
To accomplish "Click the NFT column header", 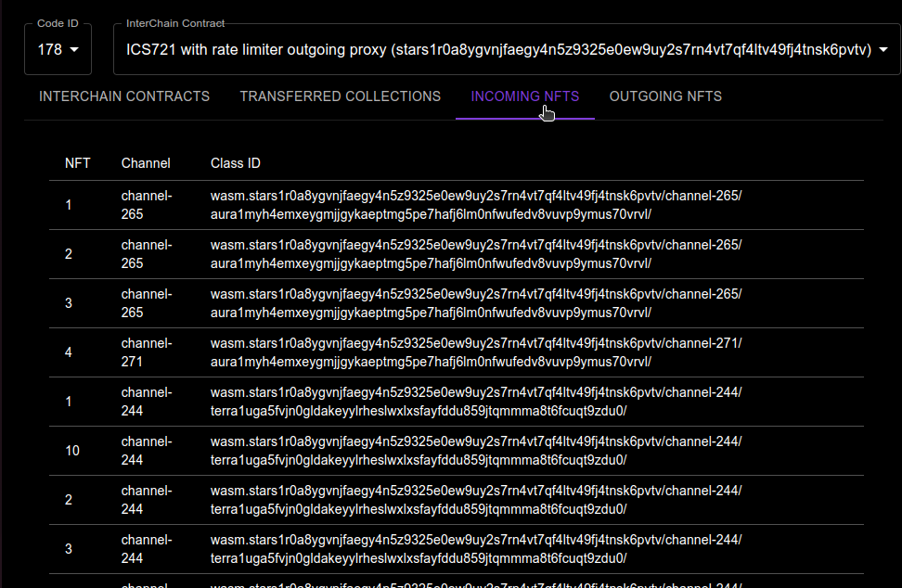I will pos(78,163).
